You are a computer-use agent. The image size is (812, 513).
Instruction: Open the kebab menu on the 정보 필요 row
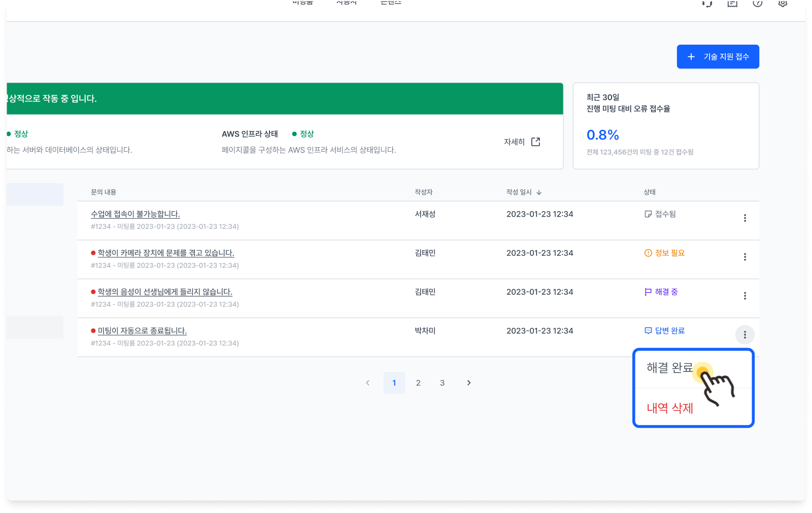pyautogui.click(x=745, y=257)
